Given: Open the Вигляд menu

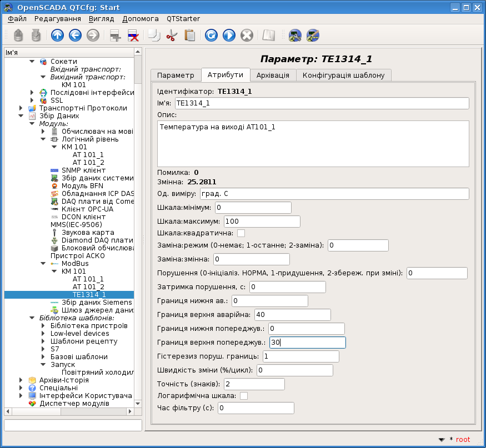Looking at the screenshot, I should (x=101, y=19).
